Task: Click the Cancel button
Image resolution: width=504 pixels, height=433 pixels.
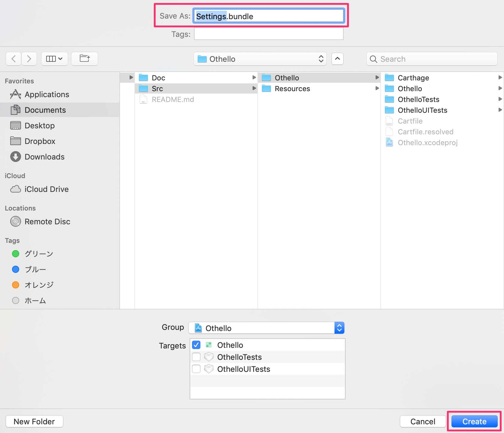Action: coord(422,421)
